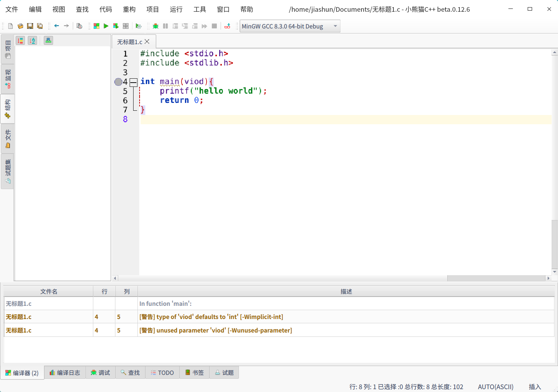Open the 工具 menu
The width and height of the screenshot is (558, 392).
tap(199, 9)
